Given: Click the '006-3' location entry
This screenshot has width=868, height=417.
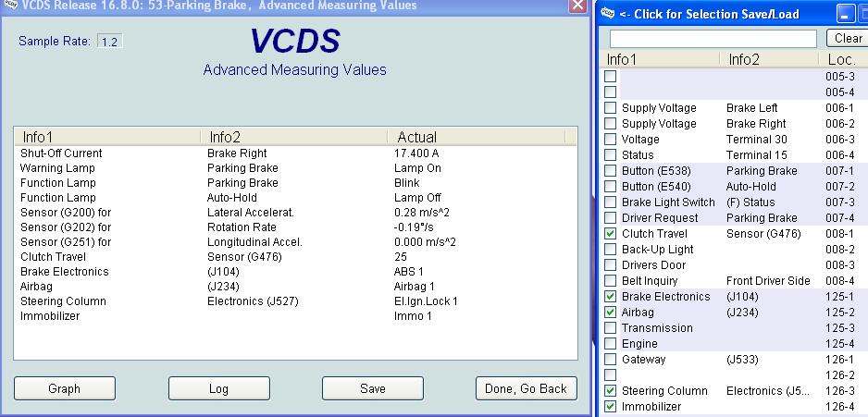Looking at the screenshot, I should [x=839, y=140].
